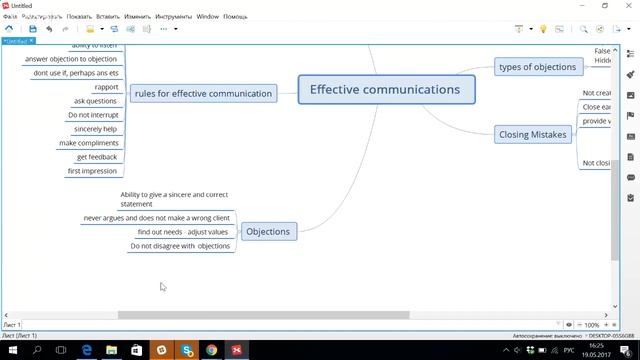Open the three-dots more tools icon

164,29
